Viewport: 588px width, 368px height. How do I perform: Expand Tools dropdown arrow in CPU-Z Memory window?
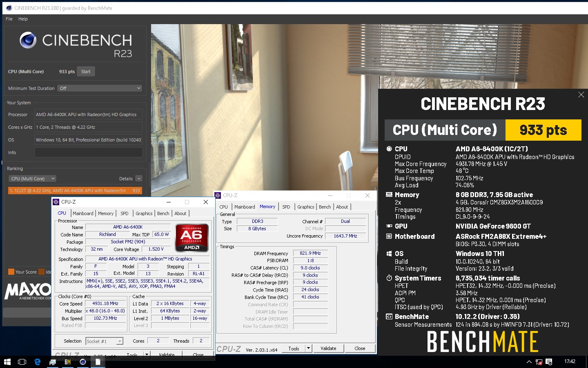point(309,349)
